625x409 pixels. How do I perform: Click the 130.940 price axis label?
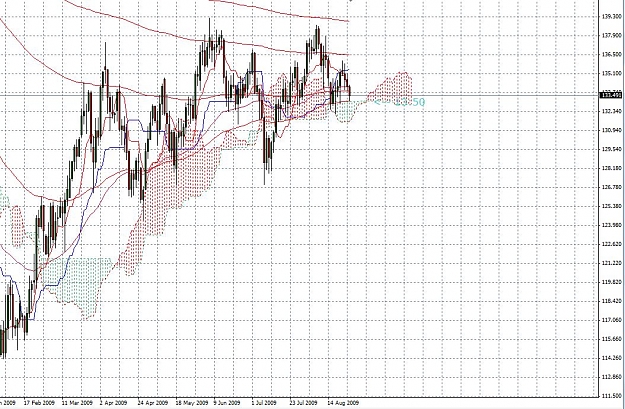tap(612, 130)
